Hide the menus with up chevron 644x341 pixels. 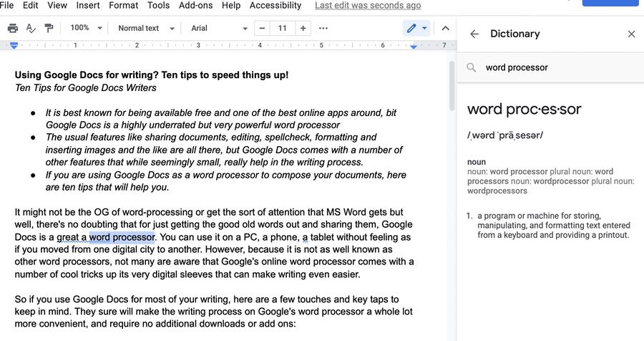coord(445,28)
